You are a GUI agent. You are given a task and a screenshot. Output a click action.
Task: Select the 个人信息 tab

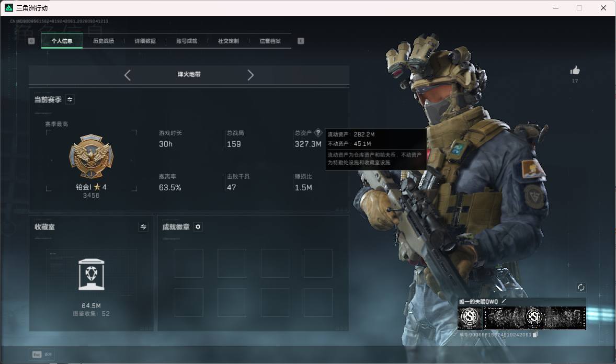(x=62, y=41)
